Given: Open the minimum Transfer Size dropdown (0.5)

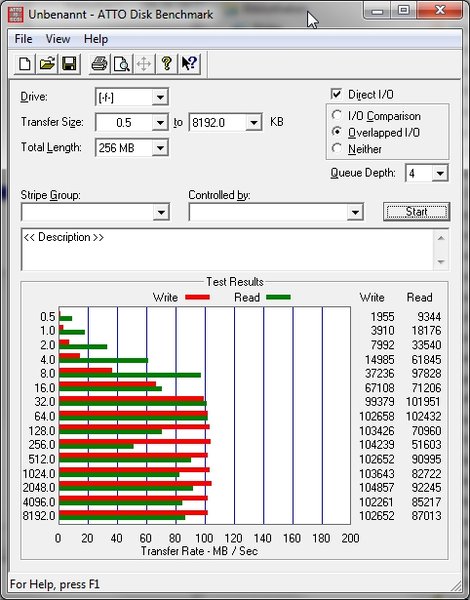Looking at the screenshot, I should [160, 123].
